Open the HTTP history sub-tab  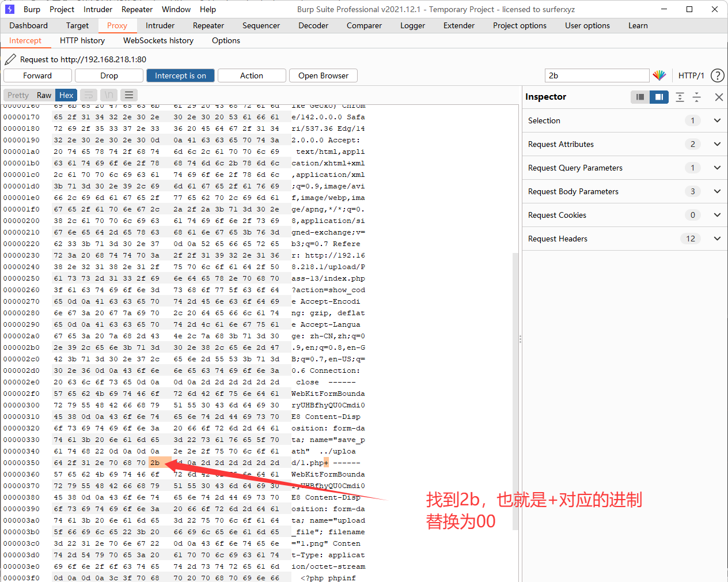tap(82, 40)
